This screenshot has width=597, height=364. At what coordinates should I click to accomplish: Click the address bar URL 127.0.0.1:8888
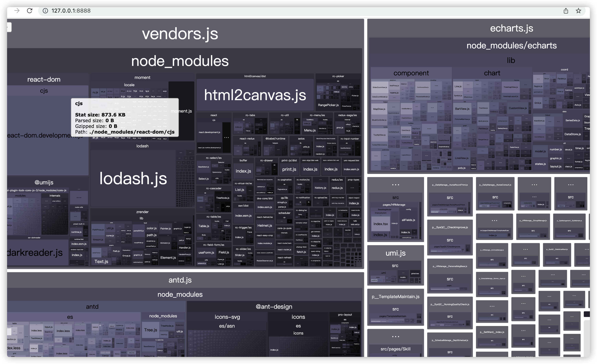click(71, 11)
